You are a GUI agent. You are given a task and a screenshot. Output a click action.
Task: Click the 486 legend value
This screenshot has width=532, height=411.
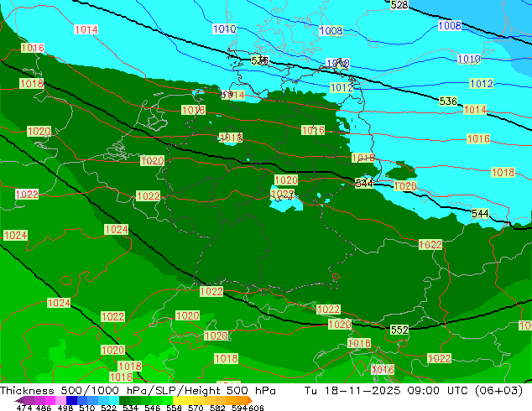tap(44, 408)
